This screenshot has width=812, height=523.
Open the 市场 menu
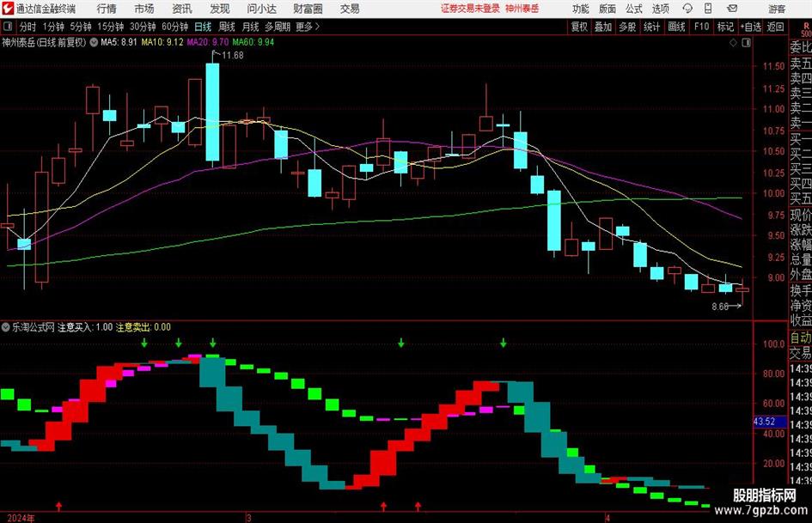point(144,9)
